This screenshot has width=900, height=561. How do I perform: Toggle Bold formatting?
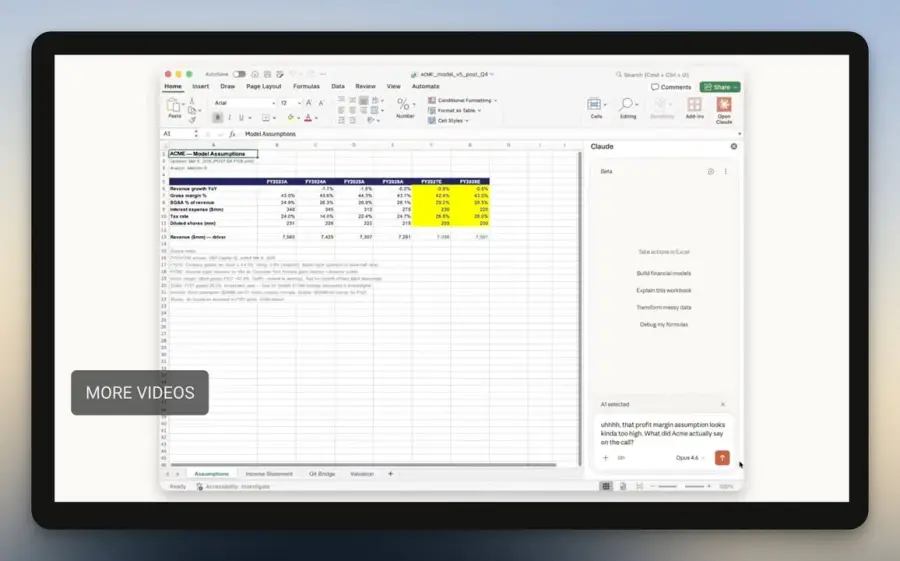[217, 118]
